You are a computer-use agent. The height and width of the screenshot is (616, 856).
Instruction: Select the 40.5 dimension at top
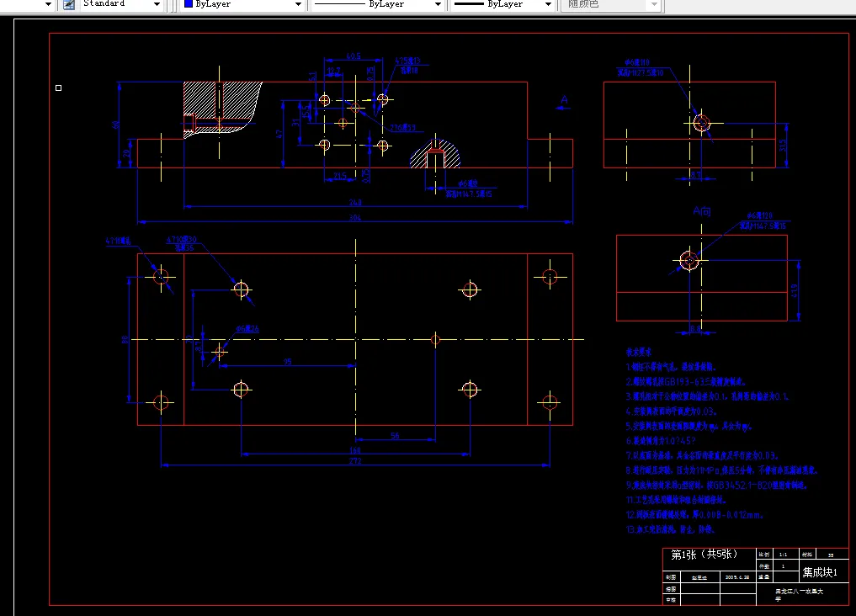354,56
